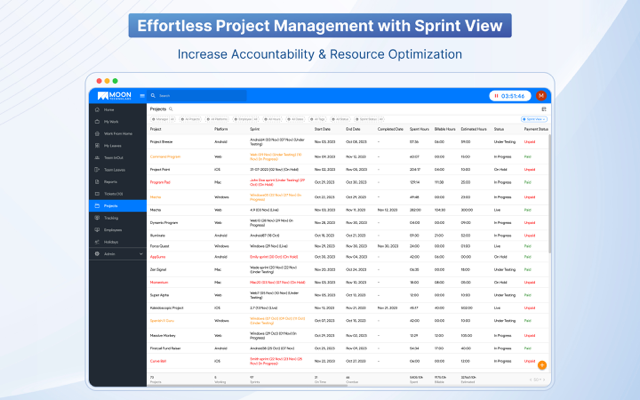The height and width of the screenshot is (400, 640).
Task: Click the search icon next to Projects title
Action: (x=171, y=109)
